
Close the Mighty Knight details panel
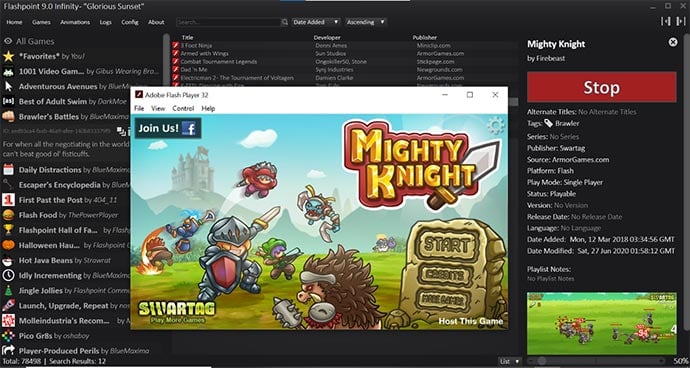(673, 42)
